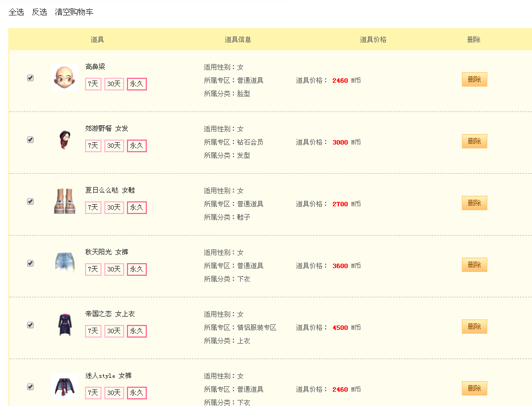Choose 7天 option for 秋天阳光 女裤
Viewport: 532px width, 406px height.
[93, 269]
